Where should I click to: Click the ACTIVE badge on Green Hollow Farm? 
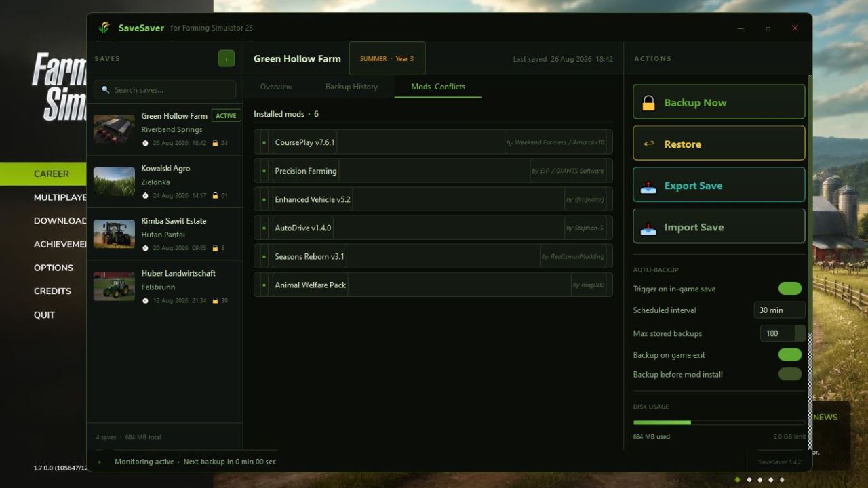(x=226, y=115)
